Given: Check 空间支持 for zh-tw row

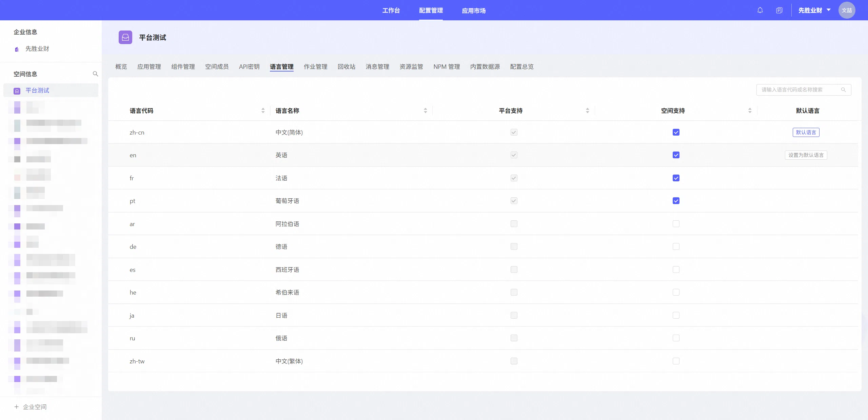Looking at the screenshot, I should click(676, 361).
